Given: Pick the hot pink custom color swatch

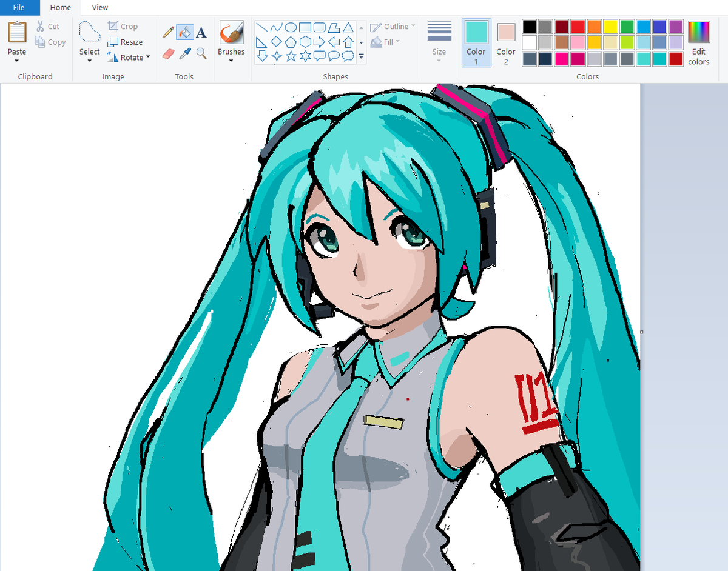Looking at the screenshot, I should click(562, 59).
